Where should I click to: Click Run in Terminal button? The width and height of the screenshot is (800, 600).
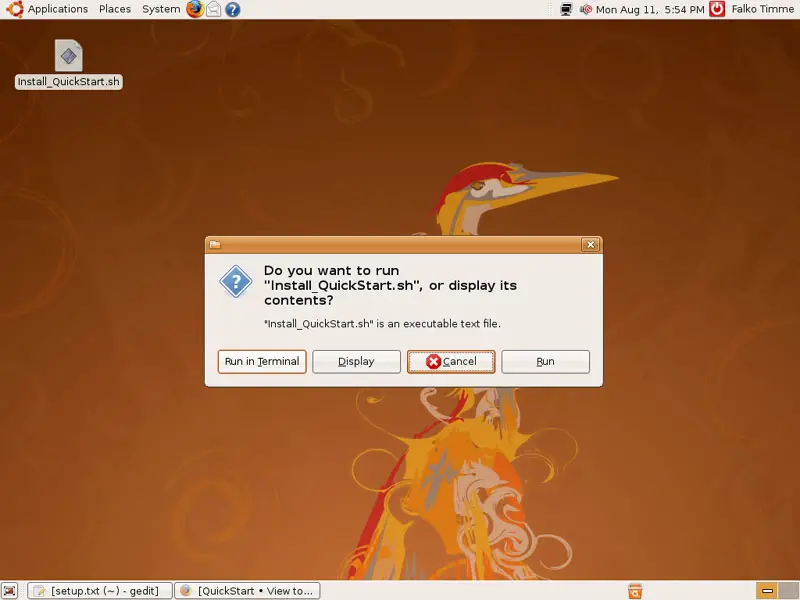262,362
